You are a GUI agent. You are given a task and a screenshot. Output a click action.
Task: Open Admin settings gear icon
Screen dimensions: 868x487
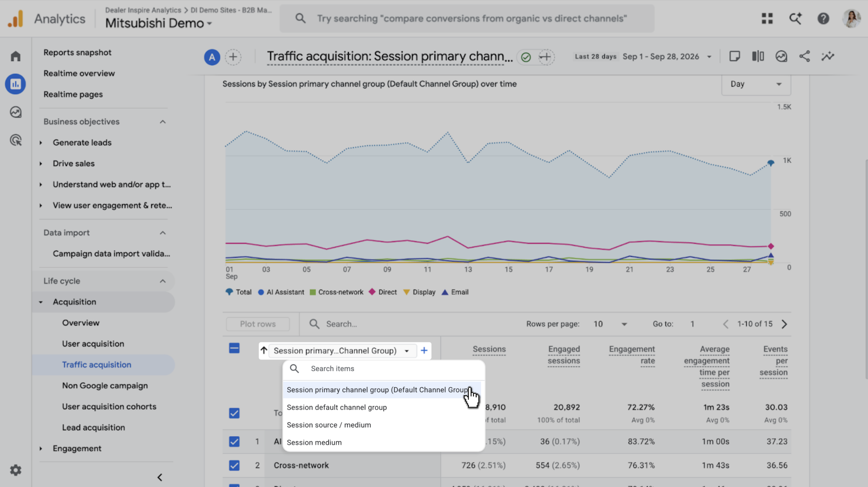tap(16, 470)
